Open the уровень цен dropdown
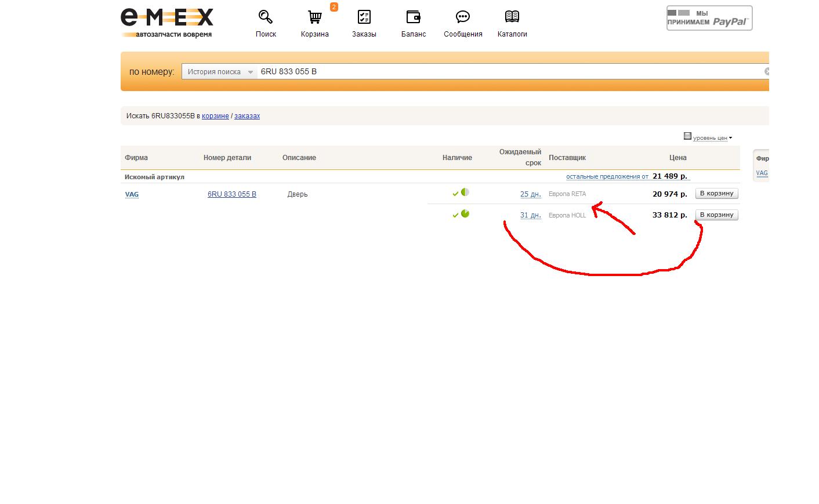The width and height of the screenshot is (819, 504). coord(709,137)
